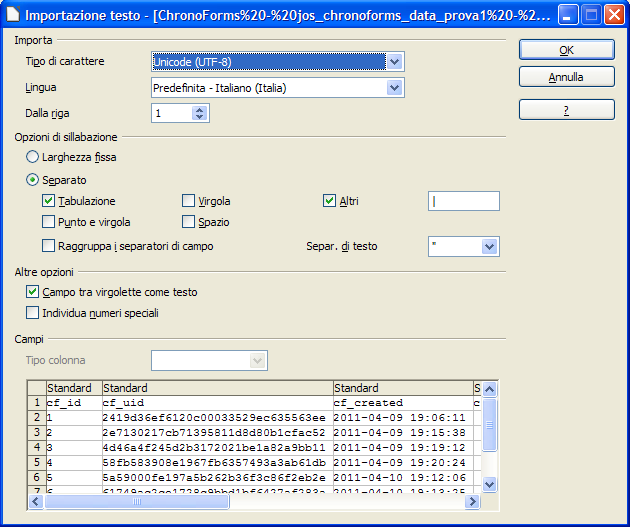Click cell 2011-04-09 19:15:38
This screenshot has height=527, width=630.
click(x=403, y=433)
